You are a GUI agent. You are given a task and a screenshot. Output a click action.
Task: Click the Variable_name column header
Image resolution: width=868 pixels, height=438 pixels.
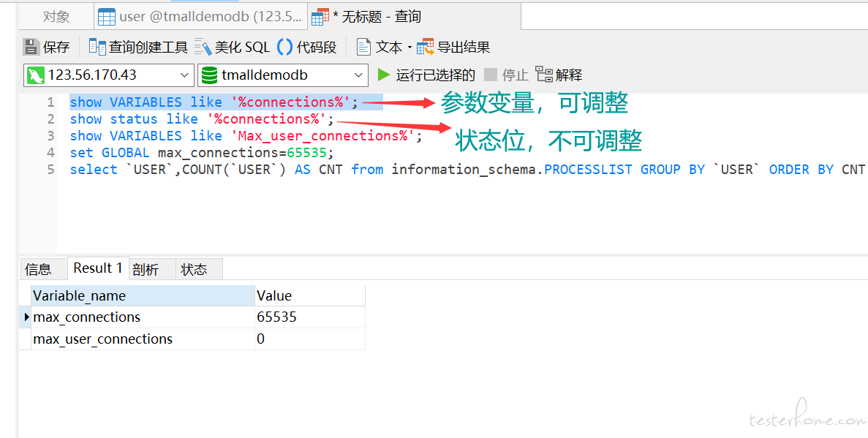143,295
